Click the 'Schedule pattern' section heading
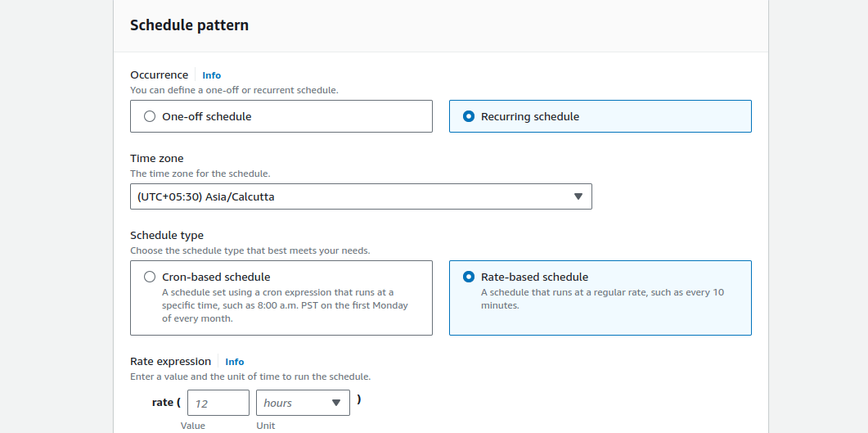Screen dimensions: 868x433 [x=189, y=25]
